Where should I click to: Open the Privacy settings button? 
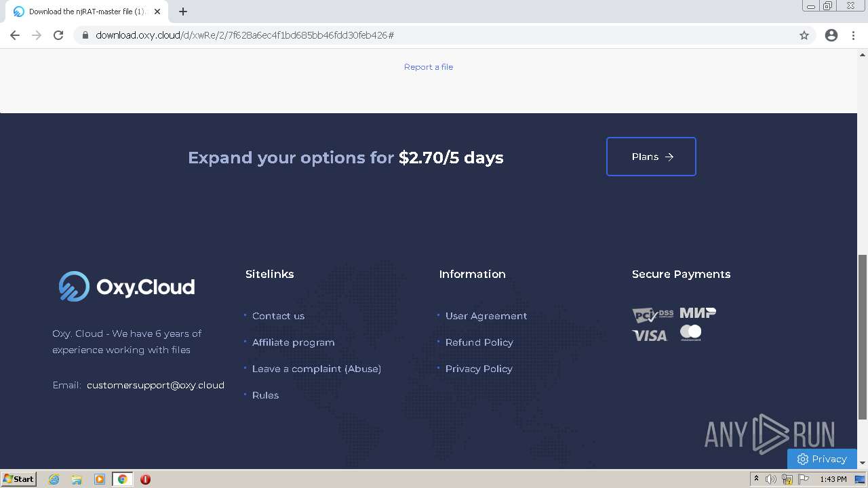(x=822, y=459)
